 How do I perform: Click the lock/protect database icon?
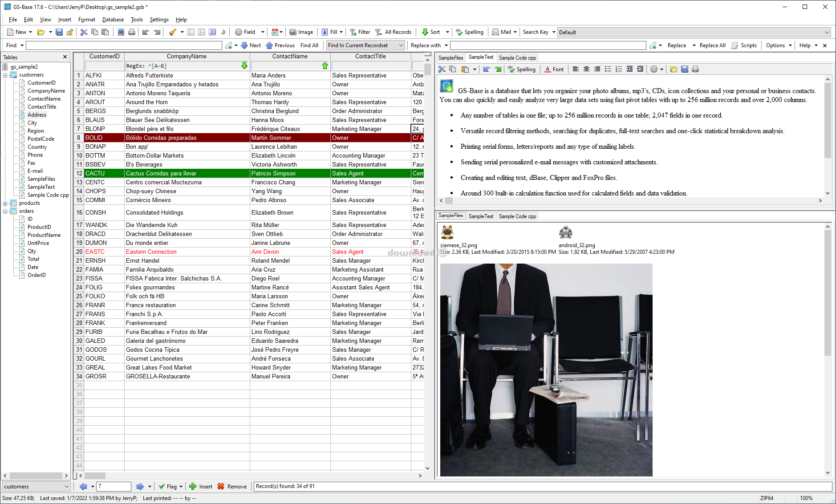click(70, 32)
